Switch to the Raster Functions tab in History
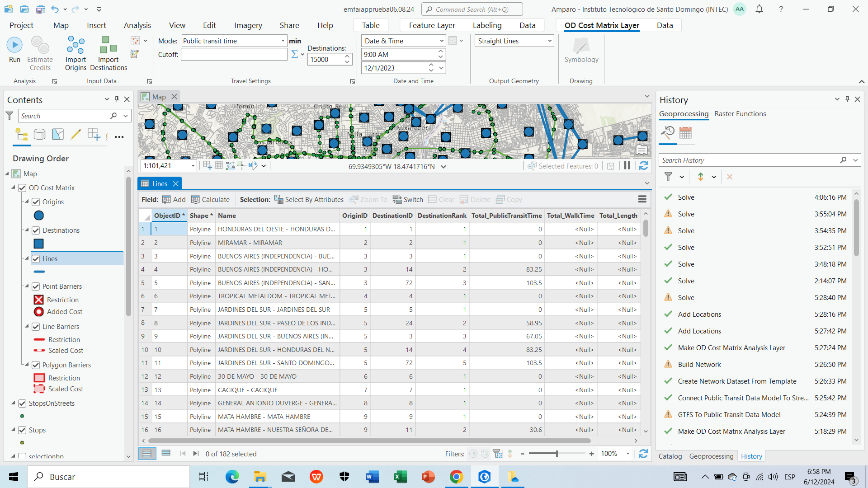Viewport: 868px width, 488px height. 740,113
